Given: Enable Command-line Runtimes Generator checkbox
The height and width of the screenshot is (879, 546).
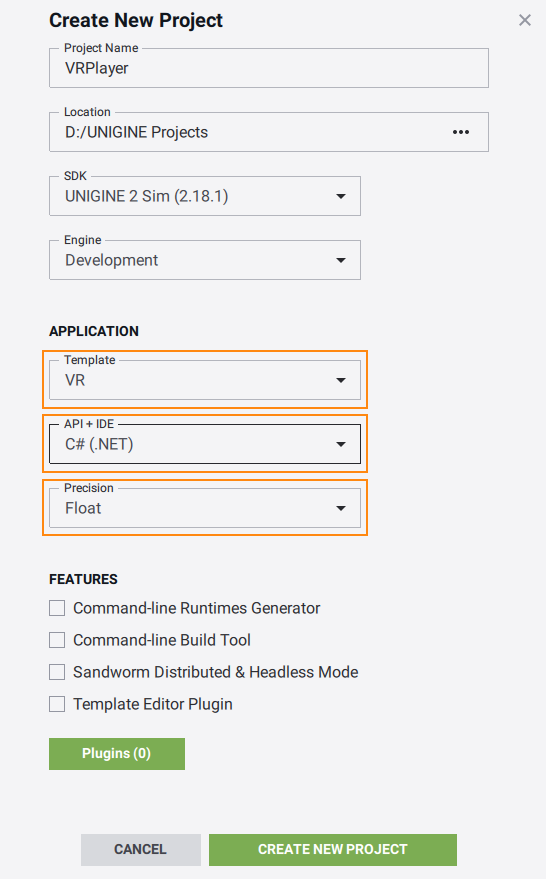Looking at the screenshot, I should [57, 608].
